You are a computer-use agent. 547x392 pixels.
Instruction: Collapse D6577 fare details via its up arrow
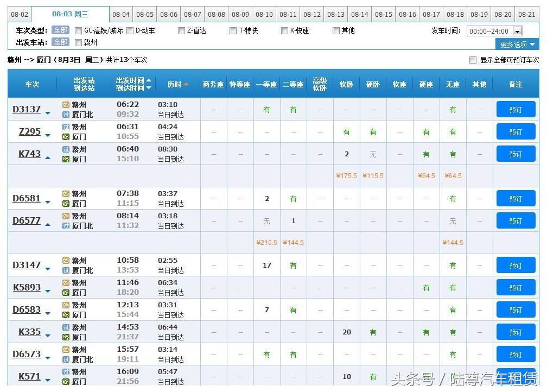(48, 225)
